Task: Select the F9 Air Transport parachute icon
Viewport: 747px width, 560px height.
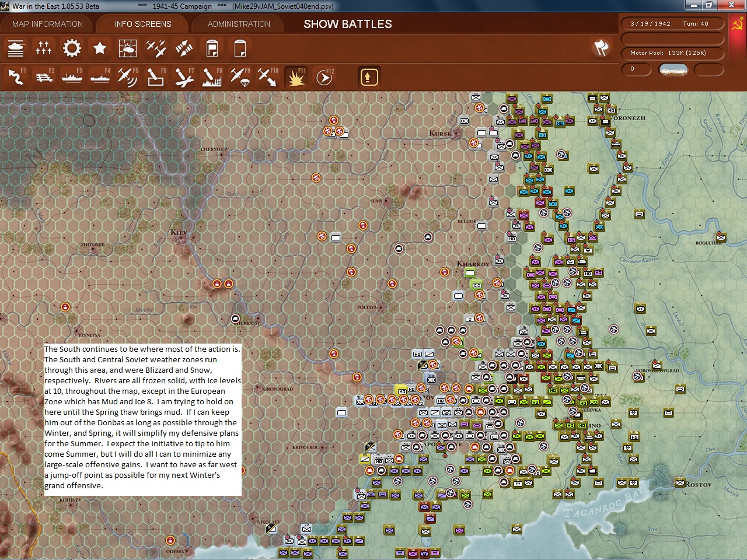Action: click(x=240, y=76)
